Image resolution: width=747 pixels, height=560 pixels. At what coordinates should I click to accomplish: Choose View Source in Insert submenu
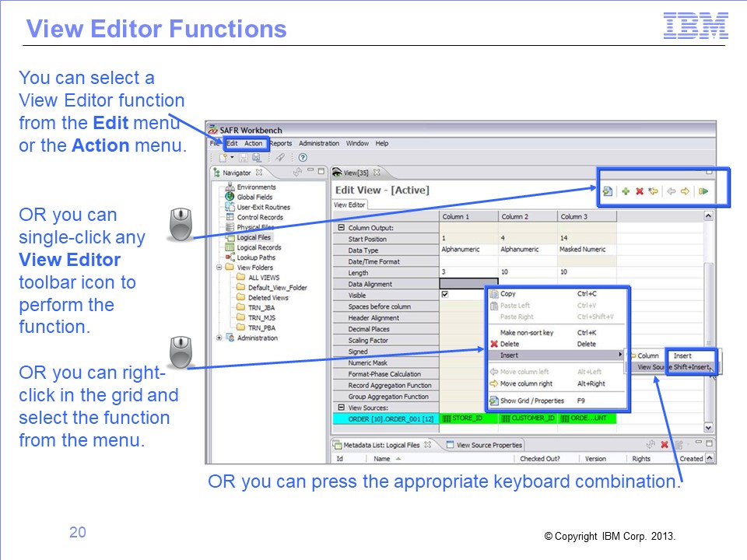(x=674, y=367)
